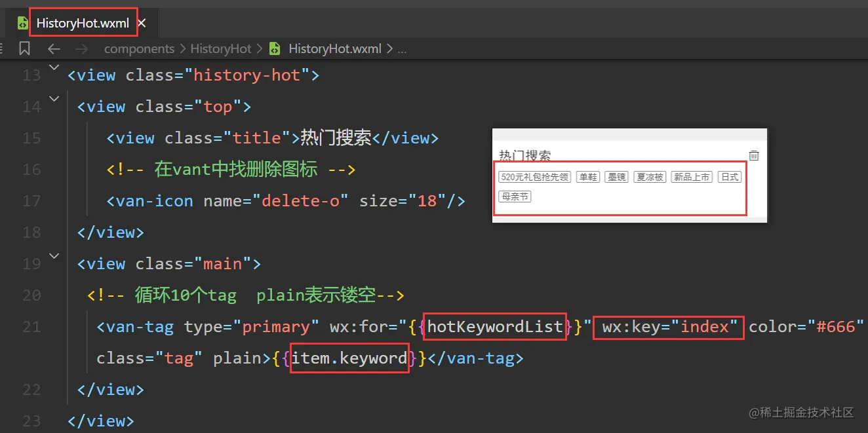The width and height of the screenshot is (868, 433).
Task: Click the 新品上市 tag in preview
Action: [692, 177]
